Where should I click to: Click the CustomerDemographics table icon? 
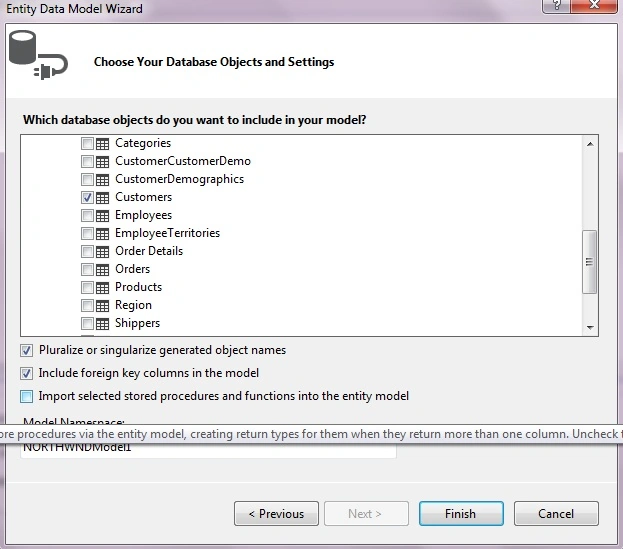(103, 180)
